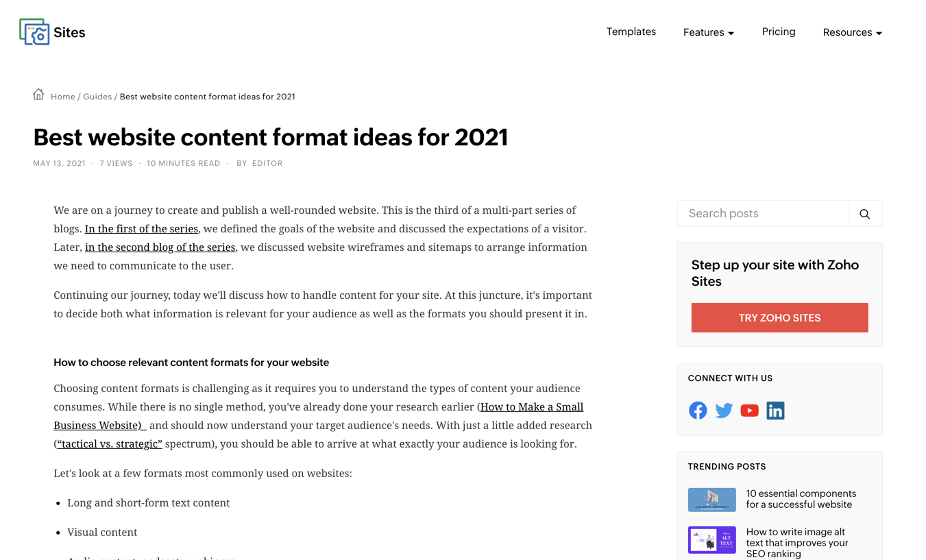Viewport: 926px width, 560px height.
Task: Open the LinkedIn social icon
Action: [x=775, y=411]
